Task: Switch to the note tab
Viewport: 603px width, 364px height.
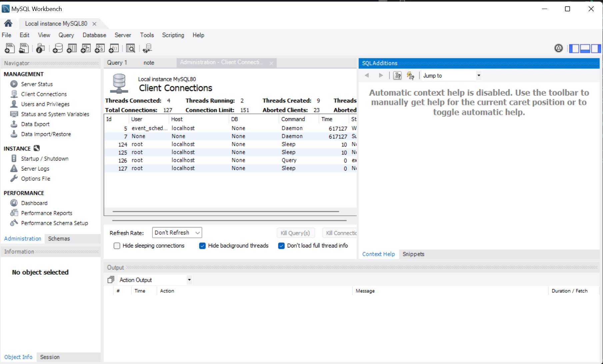Action: [x=149, y=63]
